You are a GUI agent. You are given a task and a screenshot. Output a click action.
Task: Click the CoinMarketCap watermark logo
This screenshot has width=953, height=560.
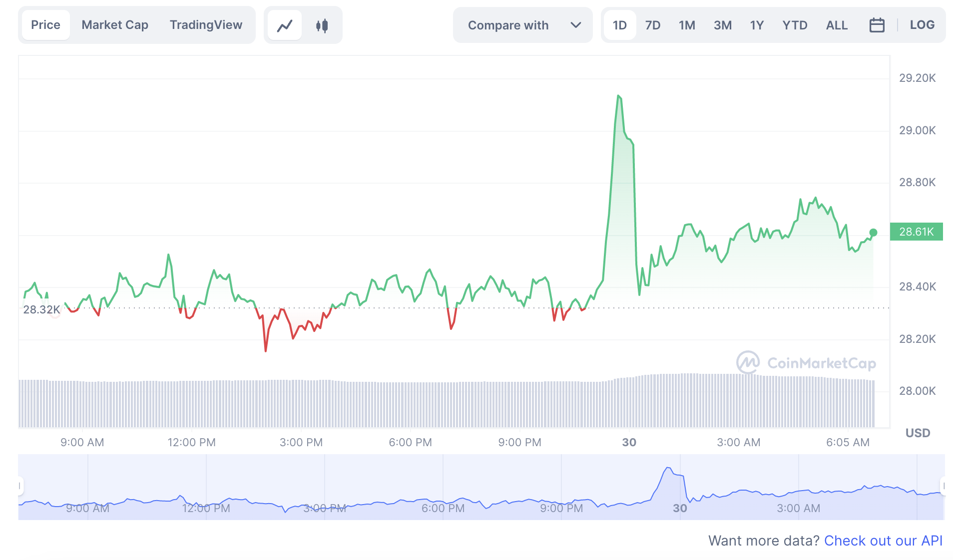pyautogui.click(x=806, y=363)
